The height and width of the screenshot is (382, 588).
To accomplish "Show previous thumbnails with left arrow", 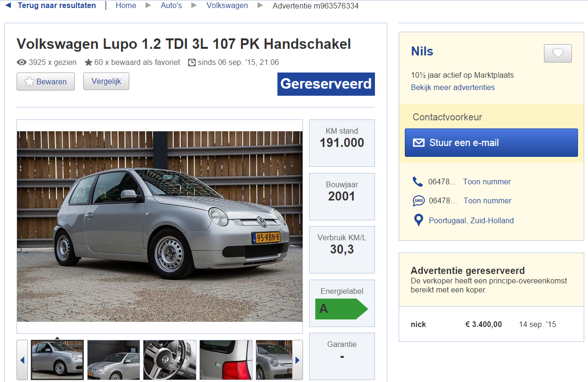I will [x=22, y=360].
